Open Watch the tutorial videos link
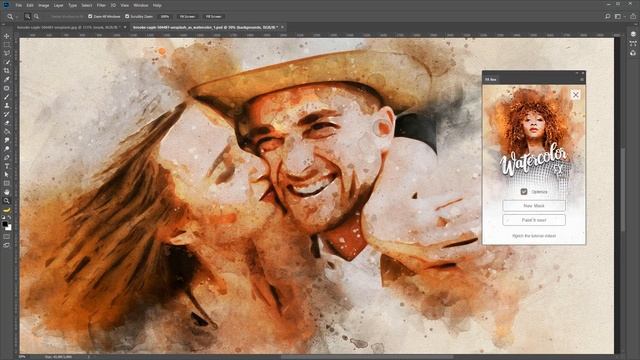The height and width of the screenshot is (360, 640). point(534,236)
